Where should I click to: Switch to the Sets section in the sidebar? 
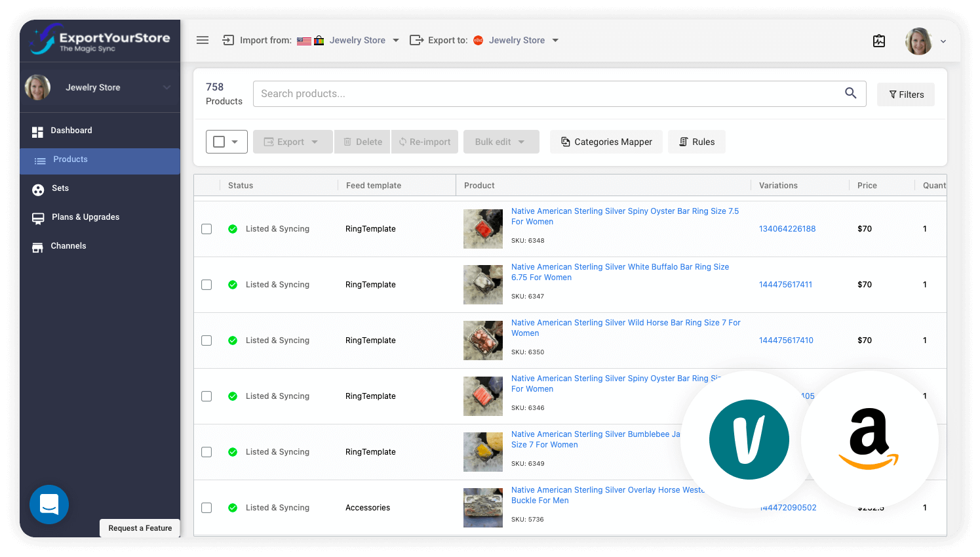(x=37, y=188)
